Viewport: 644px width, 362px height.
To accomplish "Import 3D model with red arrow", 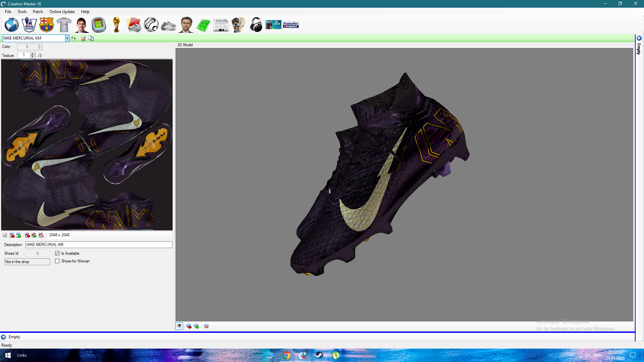I will (x=189, y=326).
